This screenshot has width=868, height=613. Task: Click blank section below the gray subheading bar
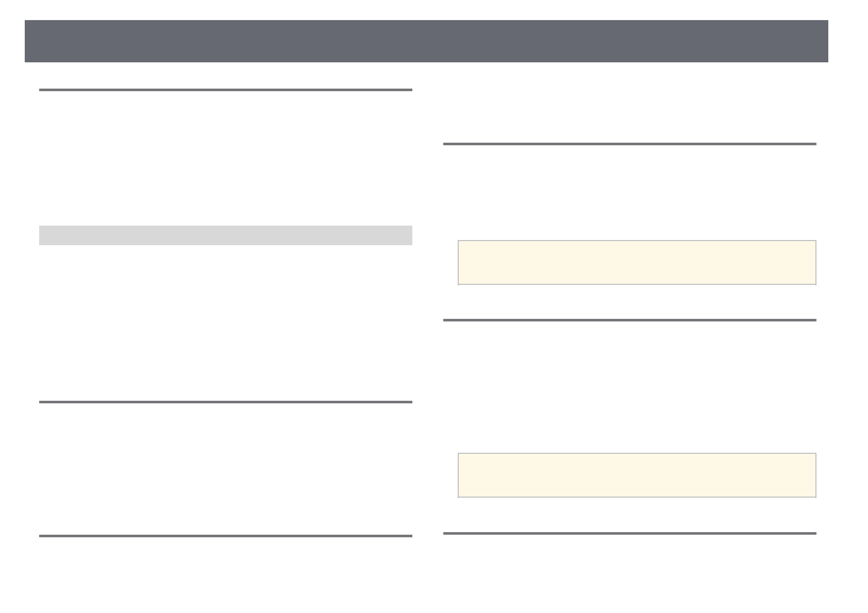pos(225,322)
